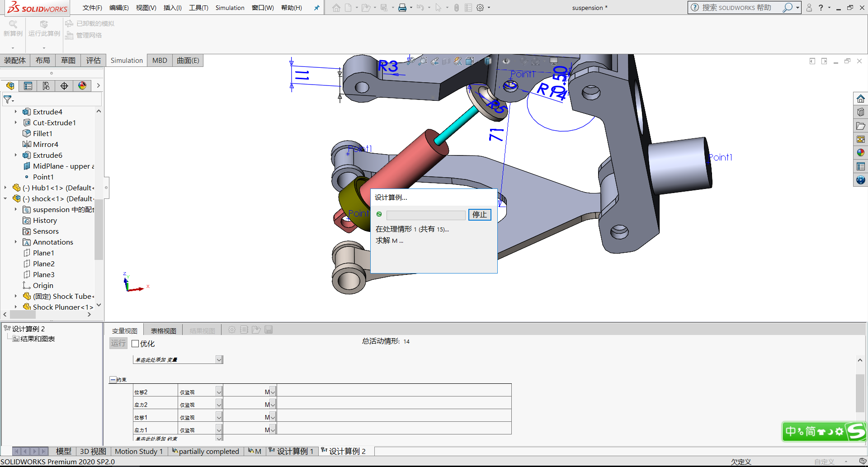Viewport: 868px width, 467px height.
Task: Collapse the 约束 constraints section
Action: (x=113, y=380)
